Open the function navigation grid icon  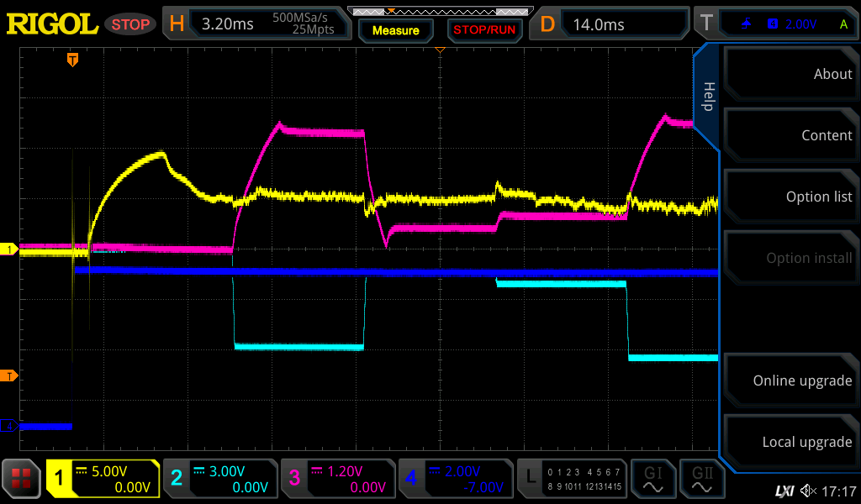tap(22, 479)
